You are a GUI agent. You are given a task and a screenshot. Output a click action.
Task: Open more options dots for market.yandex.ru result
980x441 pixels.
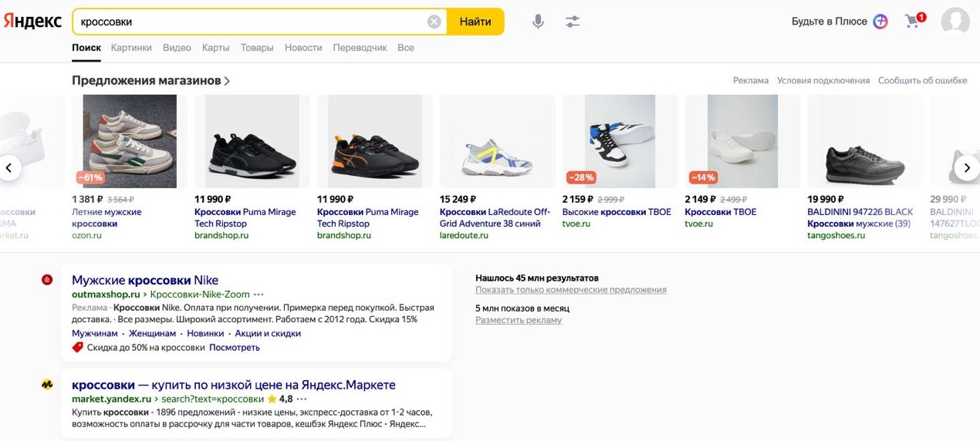point(302,399)
